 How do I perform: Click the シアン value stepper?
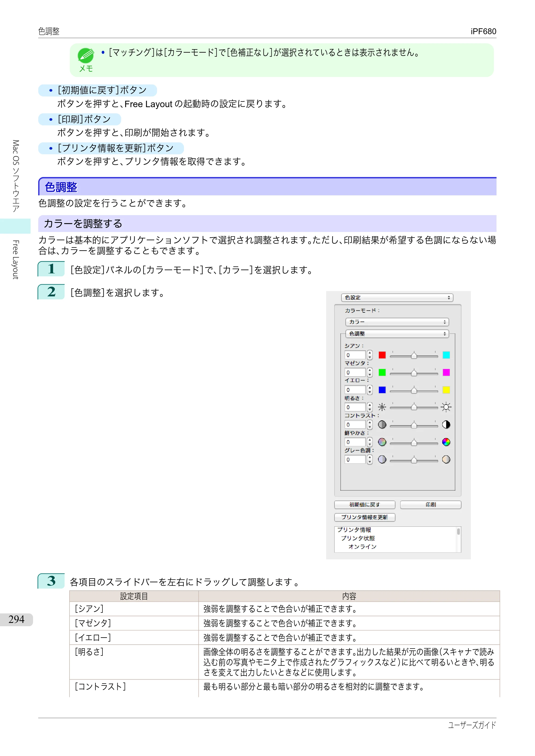click(x=370, y=355)
